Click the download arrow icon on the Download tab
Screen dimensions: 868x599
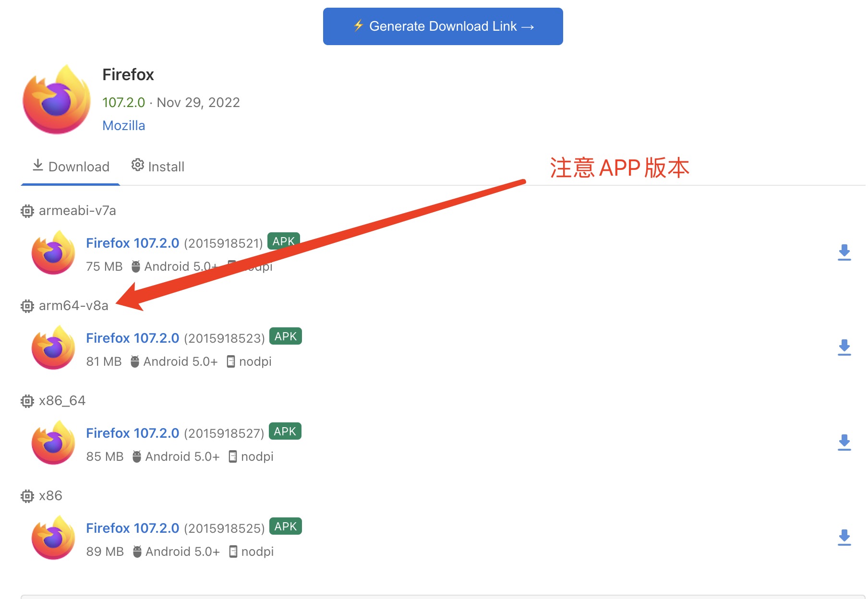[38, 165]
